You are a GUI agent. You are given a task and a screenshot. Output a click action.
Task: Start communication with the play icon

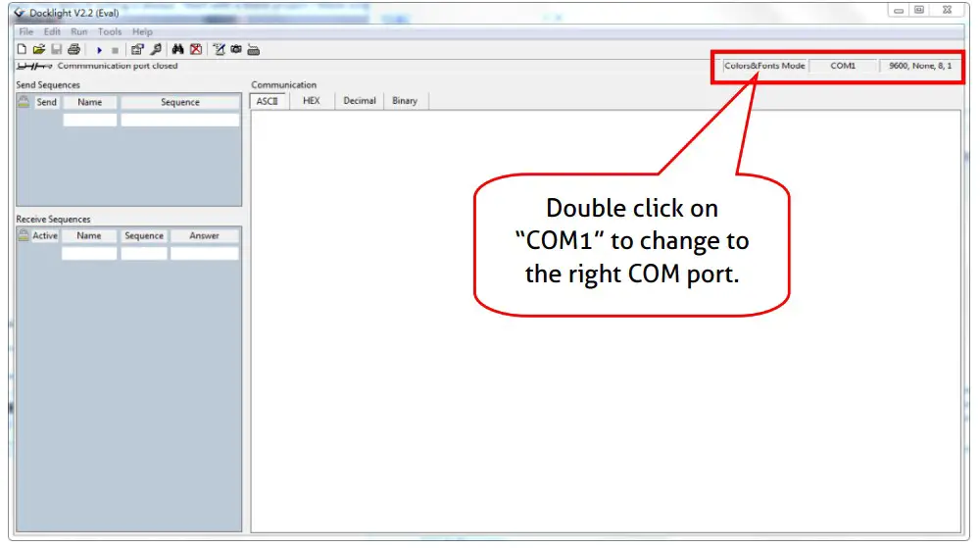(x=99, y=49)
